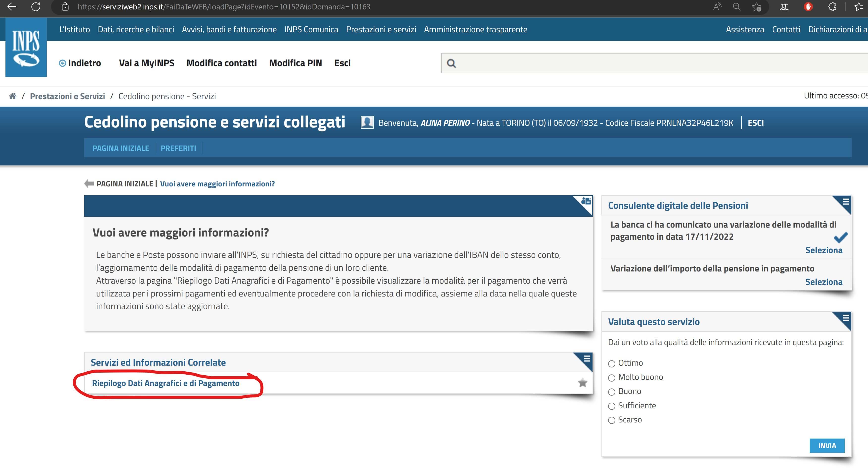Click the search magnifier icon

tap(451, 63)
